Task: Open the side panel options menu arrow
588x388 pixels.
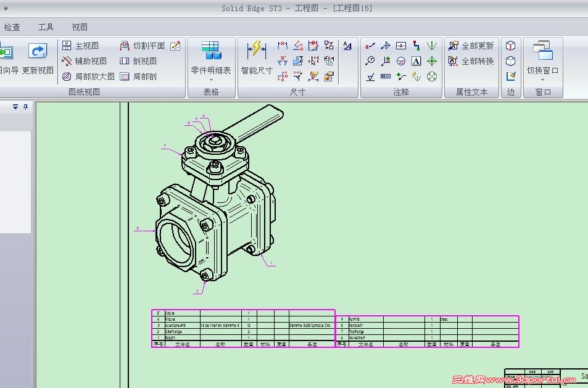Action: tap(15, 107)
